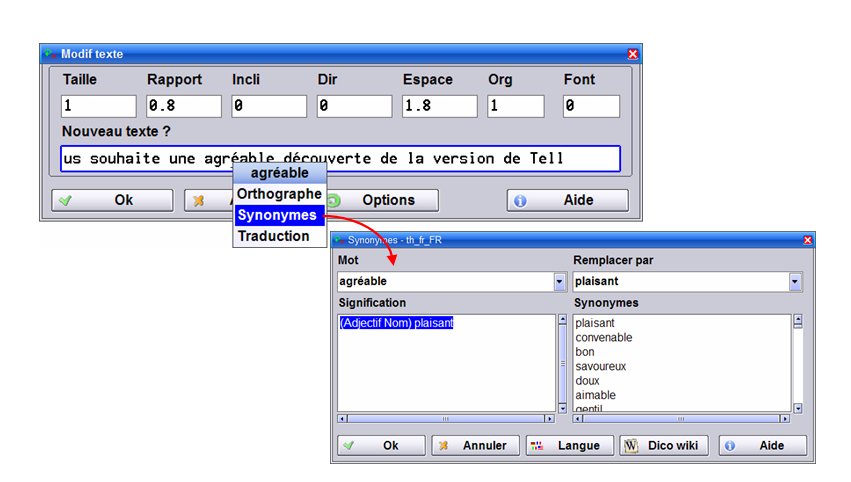851x482 pixels.
Task: Click the Mot combo box text agréable
Action: click(363, 281)
